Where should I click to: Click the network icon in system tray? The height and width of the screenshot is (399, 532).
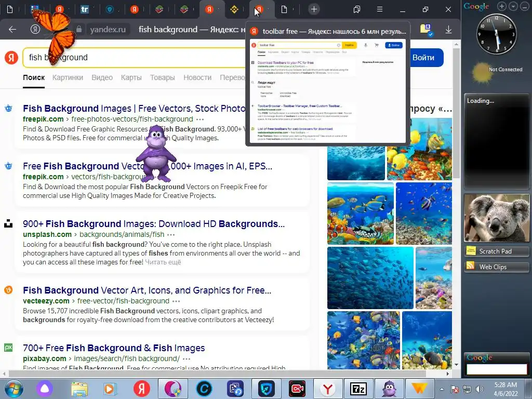tap(467, 389)
